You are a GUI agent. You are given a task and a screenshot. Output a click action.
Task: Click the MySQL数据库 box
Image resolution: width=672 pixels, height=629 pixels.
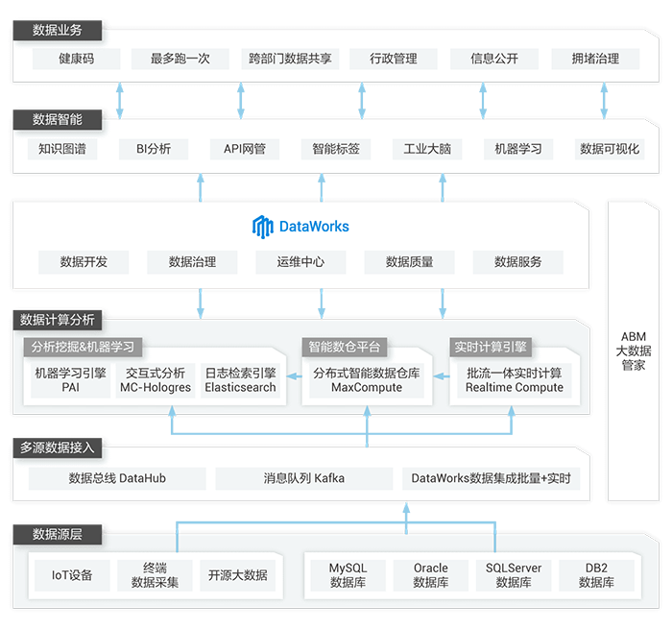coord(348,575)
